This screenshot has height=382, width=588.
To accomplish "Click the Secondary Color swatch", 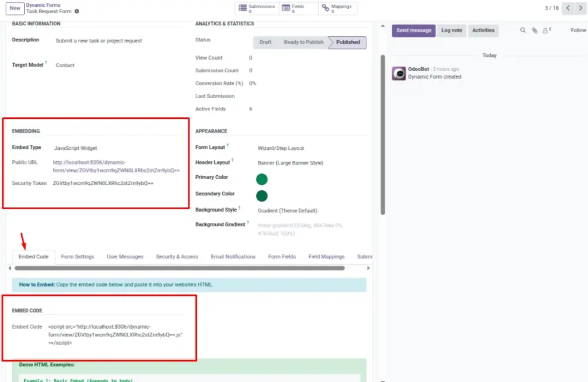I will click(x=262, y=196).
